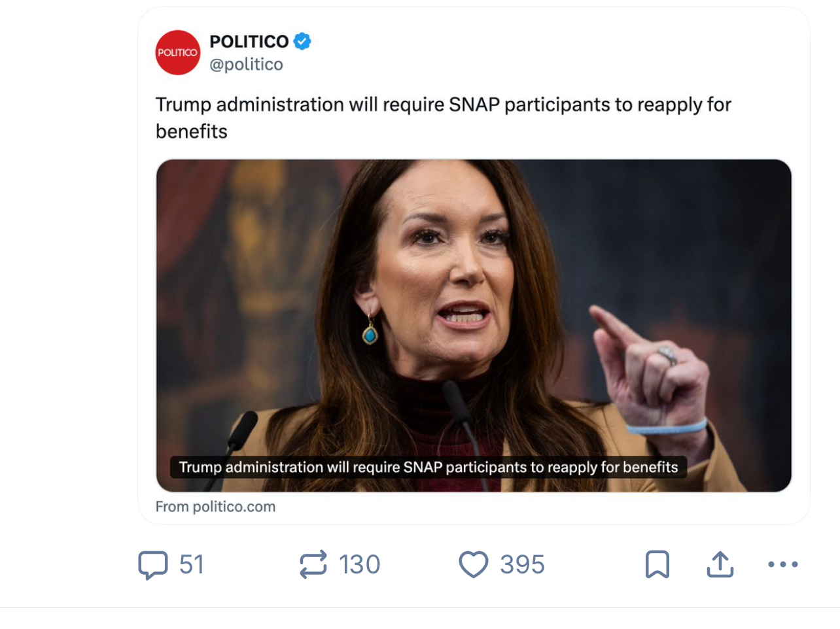Click the red POLITICO profile avatar
Image resolution: width=840 pixels, height=629 pixels.
[178, 52]
